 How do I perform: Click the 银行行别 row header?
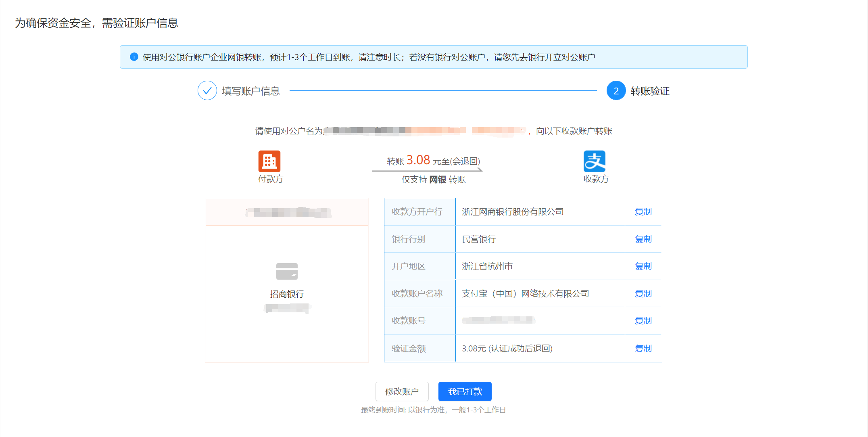[420, 239]
